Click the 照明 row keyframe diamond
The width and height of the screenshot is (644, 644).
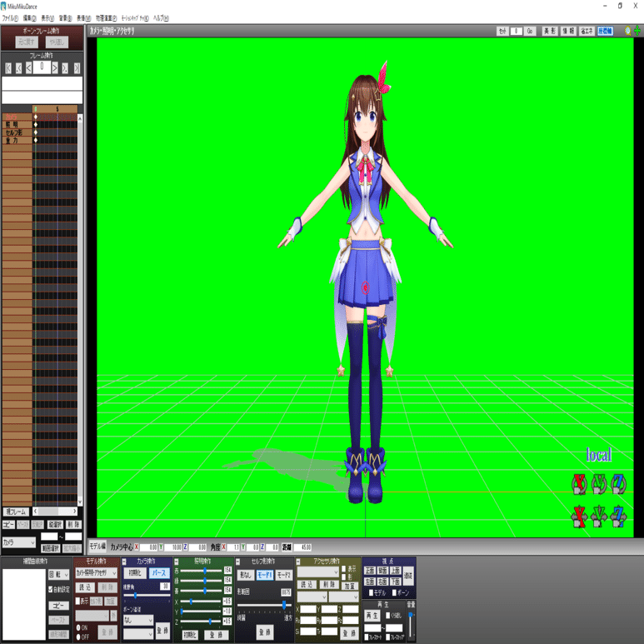[36, 124]
